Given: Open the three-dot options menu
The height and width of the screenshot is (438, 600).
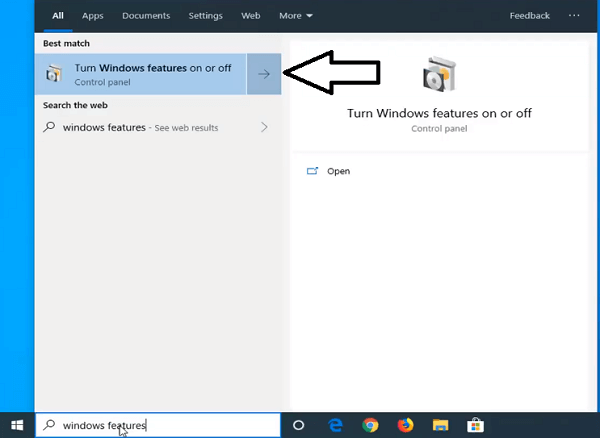Looking at the screenshot, I should pyautogui.click(x=574, y=15).
